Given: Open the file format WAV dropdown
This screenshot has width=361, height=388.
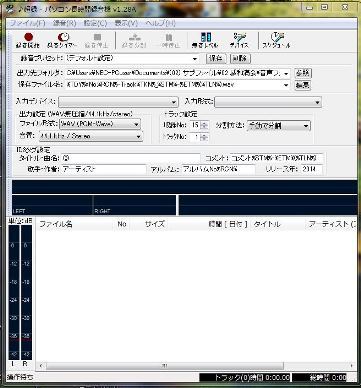Looking at the screenshot, I should coord(100,124).
